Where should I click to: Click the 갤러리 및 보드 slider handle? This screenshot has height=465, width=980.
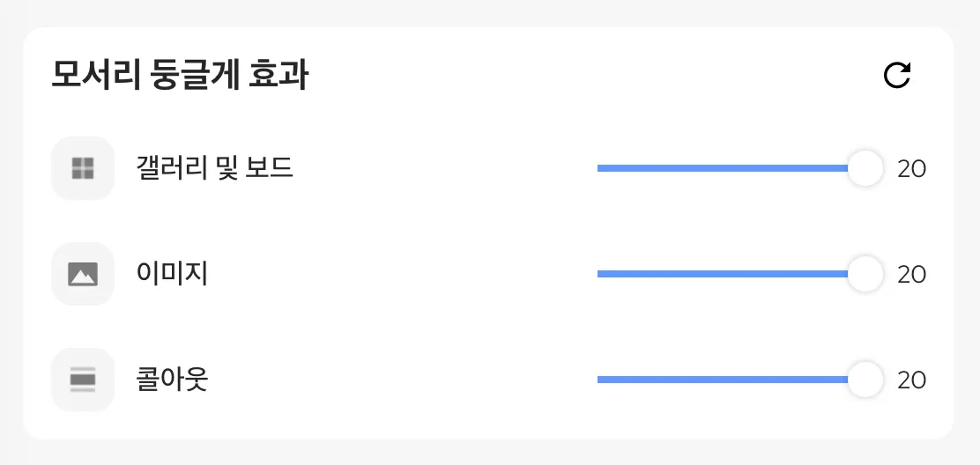[865, 168]
